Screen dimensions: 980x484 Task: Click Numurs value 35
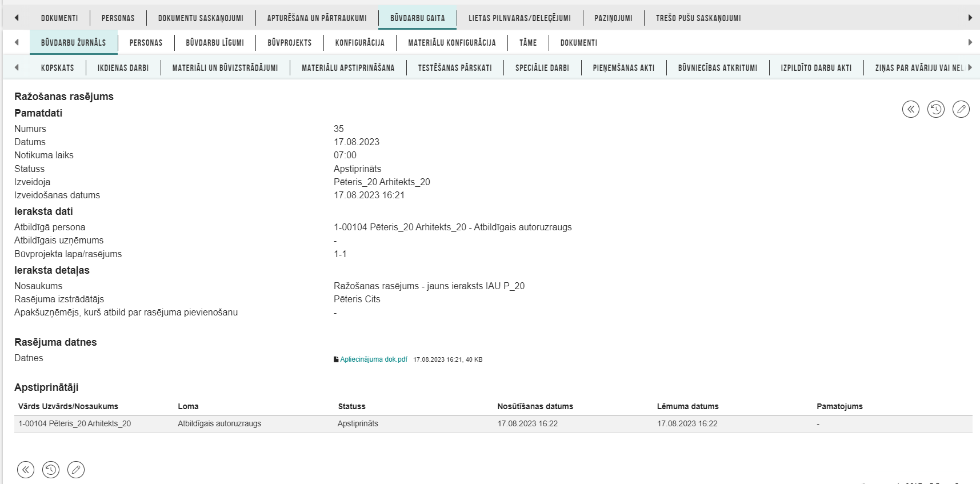coord(339,129)
